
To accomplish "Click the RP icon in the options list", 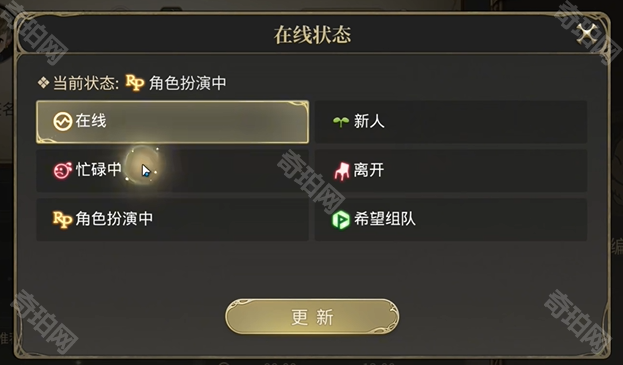I will tap(62, 220).
